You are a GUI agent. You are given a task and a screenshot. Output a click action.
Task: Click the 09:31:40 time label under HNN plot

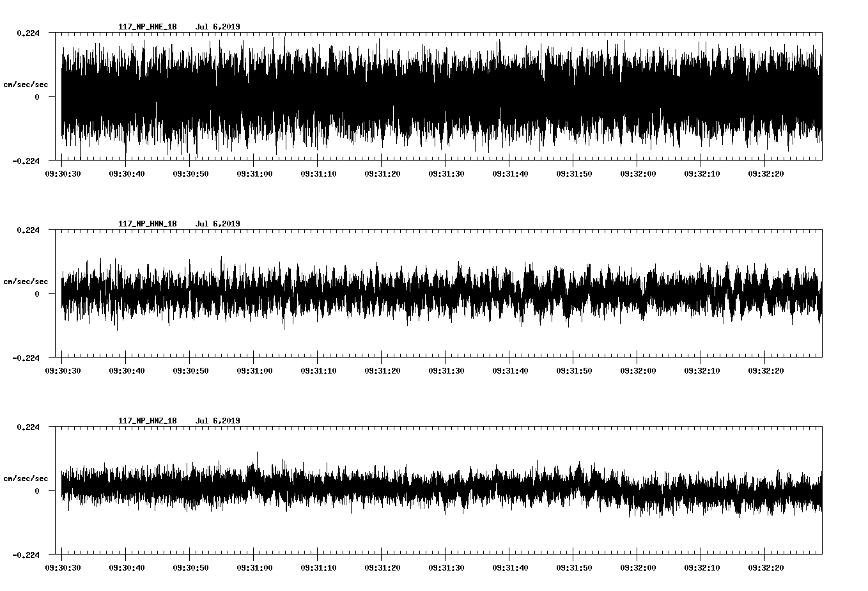(x=510, y=370)
